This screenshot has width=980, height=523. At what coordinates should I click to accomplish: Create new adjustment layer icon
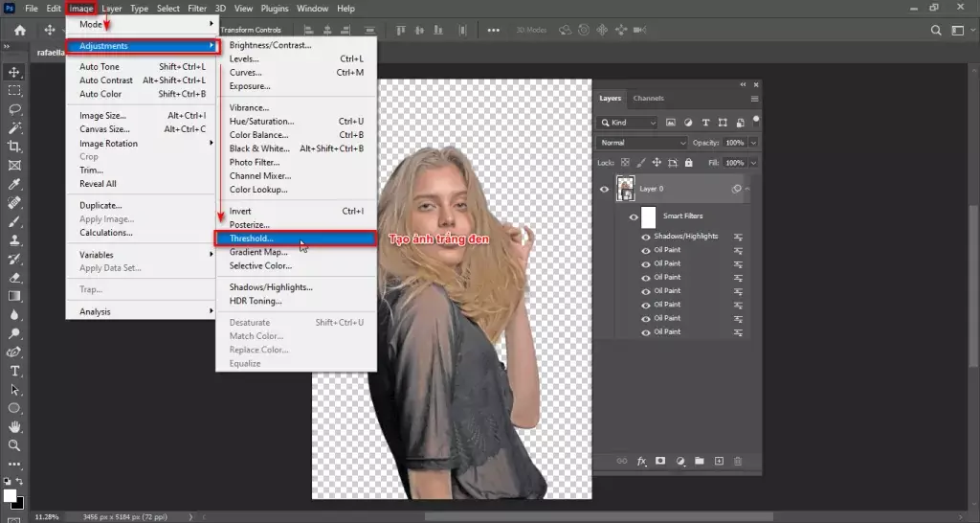pyautogui.click(x=680, y=461)
